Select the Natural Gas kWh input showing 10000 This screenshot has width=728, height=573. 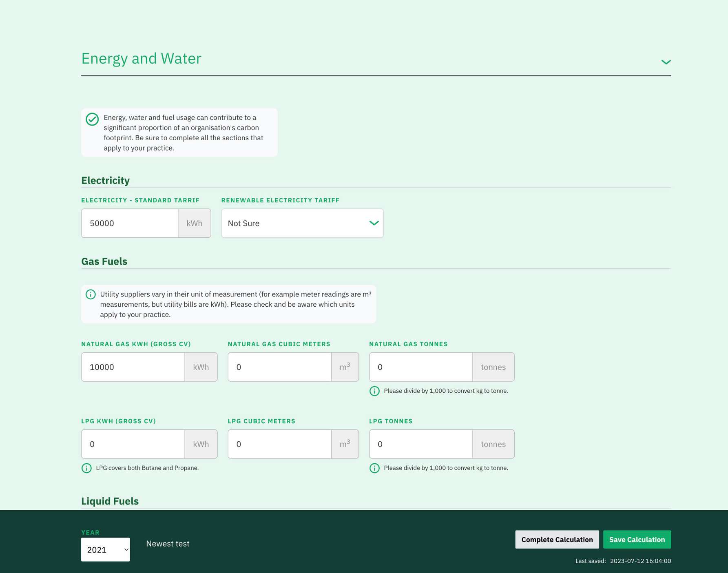tap(133, 367)
